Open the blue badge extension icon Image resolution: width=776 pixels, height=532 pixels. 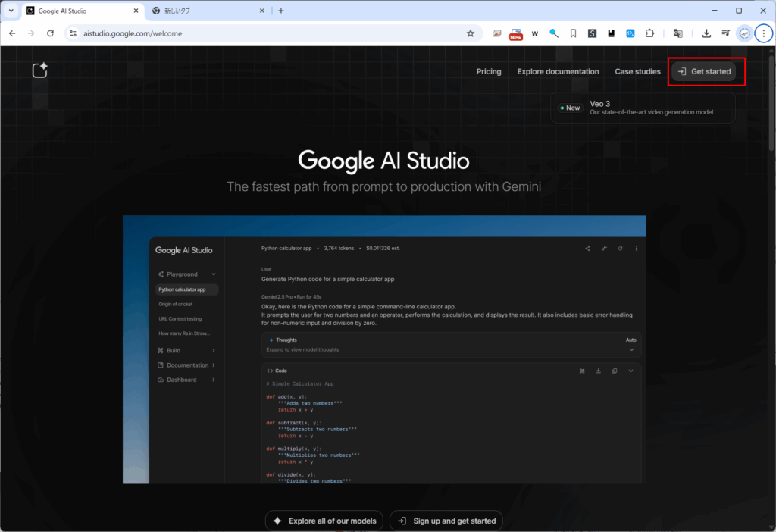[x=630, y=33]
